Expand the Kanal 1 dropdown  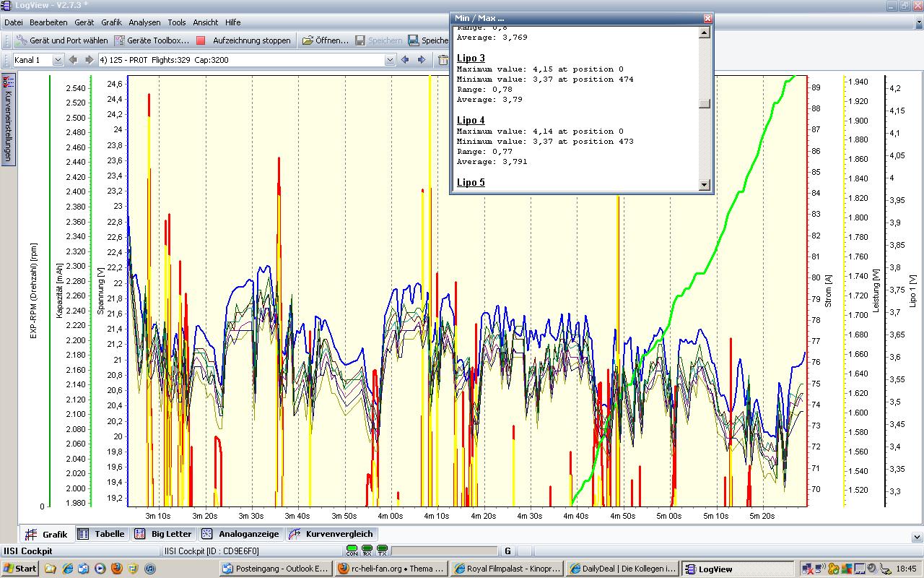[58, 60]
